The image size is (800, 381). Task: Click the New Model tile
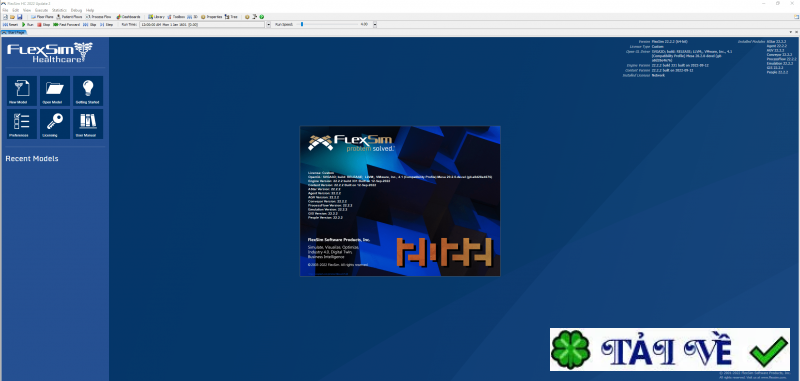pyautogui.click(x=22, y=91)
